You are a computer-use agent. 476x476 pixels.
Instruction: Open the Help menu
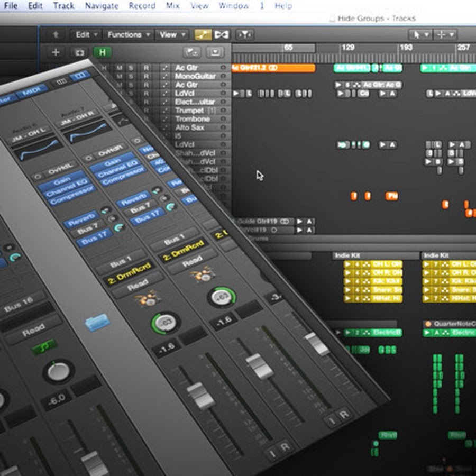click(283, 6)
